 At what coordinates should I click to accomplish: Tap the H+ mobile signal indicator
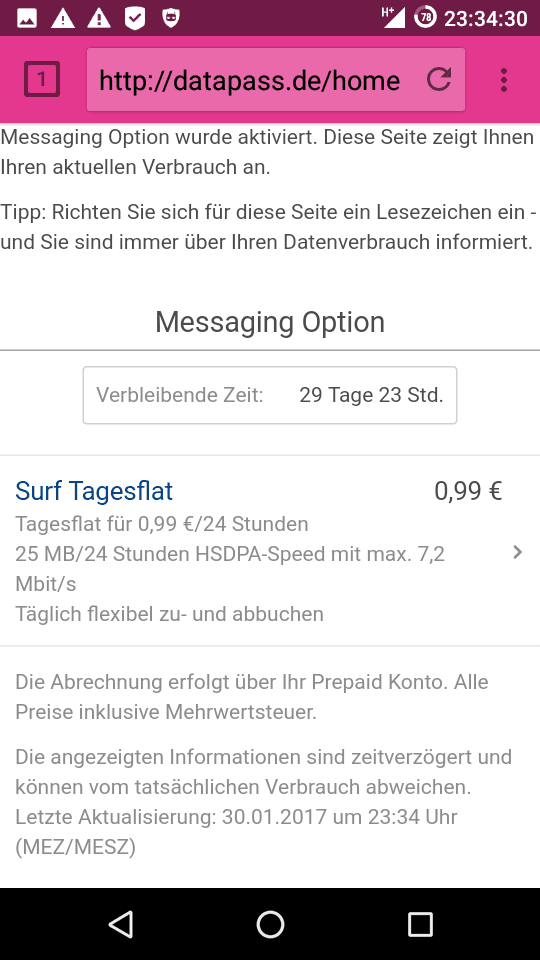tap(393, 17)
